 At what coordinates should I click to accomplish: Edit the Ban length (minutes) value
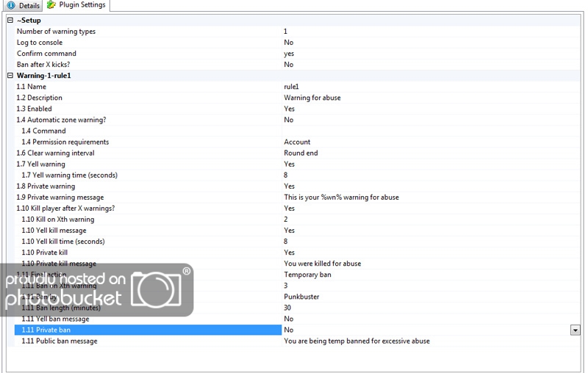click(x=287, y=308)
